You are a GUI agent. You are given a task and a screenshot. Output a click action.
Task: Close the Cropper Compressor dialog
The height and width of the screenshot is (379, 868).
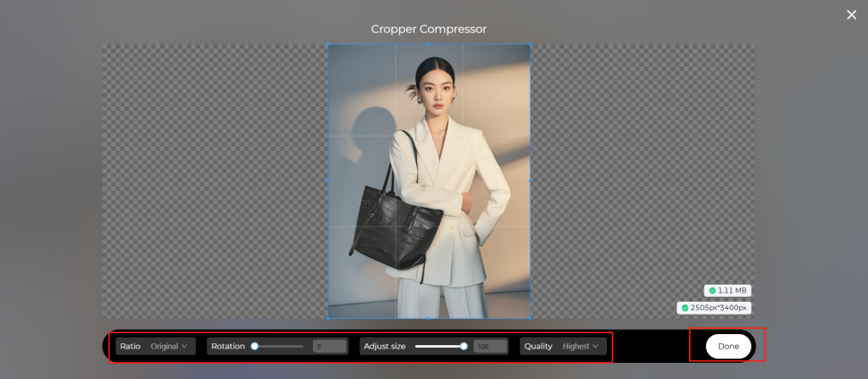[x=851, y=15]
